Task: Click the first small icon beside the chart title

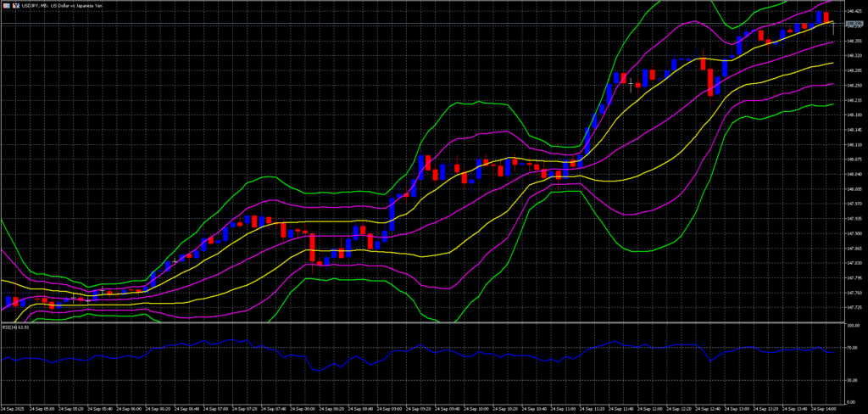Action: 5,6
